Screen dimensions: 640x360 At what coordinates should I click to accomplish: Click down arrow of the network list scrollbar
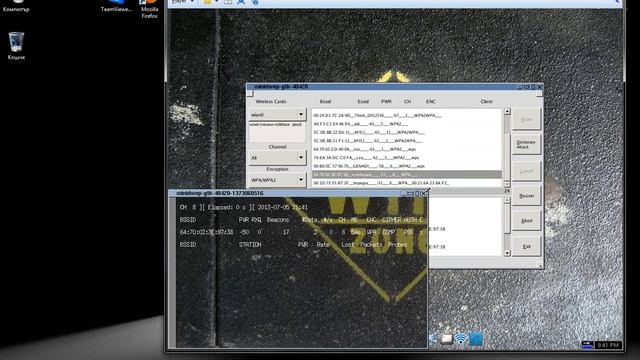click(507, 184)
